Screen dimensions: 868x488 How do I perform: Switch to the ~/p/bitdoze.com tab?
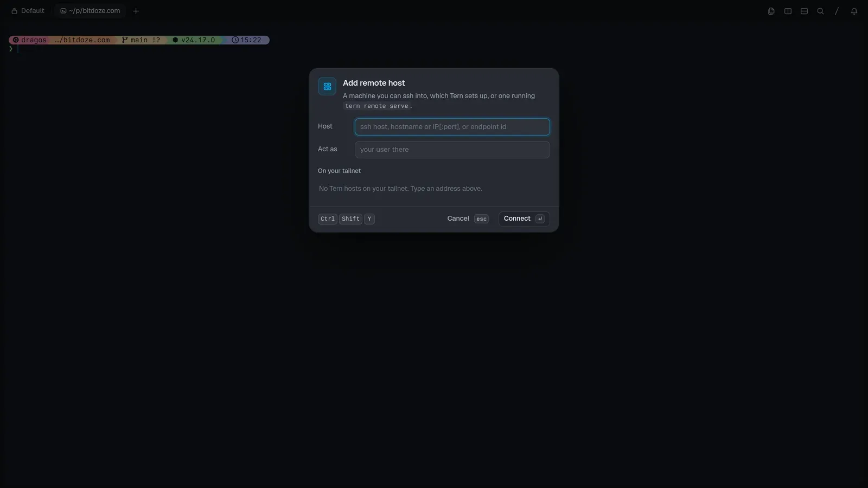pyautogui.click(x=90, y=11)
